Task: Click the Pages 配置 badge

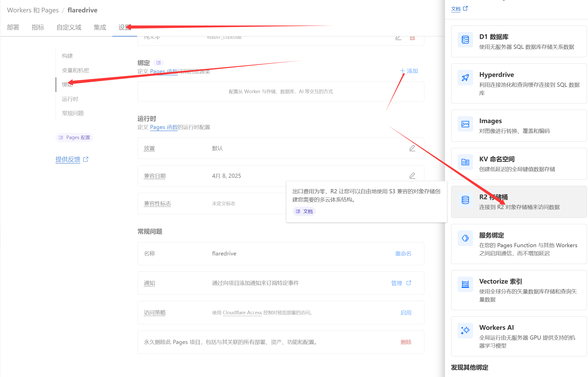Action: (74, 138)
